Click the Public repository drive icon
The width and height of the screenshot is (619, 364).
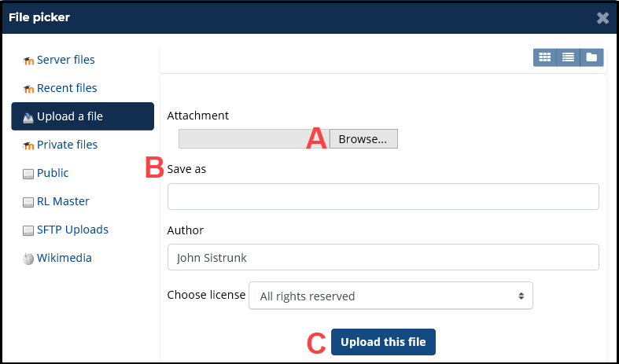[28, 174]
